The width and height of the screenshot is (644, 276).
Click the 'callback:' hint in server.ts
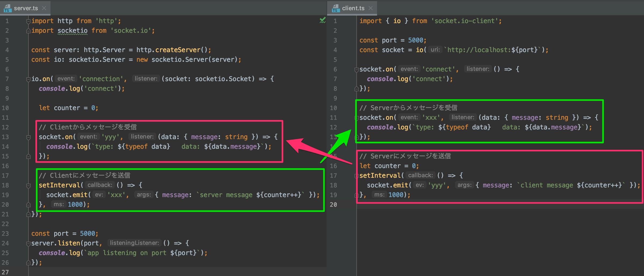tap(100, 185)
